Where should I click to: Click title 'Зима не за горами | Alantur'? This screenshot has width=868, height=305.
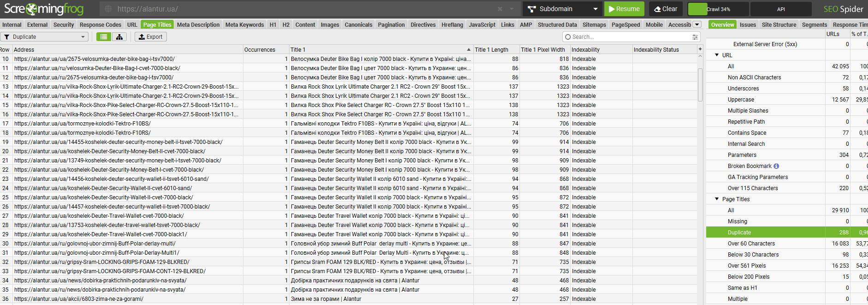pos(326,299)
